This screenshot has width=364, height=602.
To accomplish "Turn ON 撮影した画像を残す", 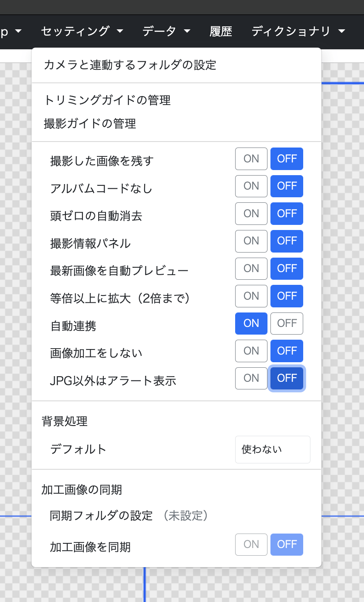I will (251, 159).
